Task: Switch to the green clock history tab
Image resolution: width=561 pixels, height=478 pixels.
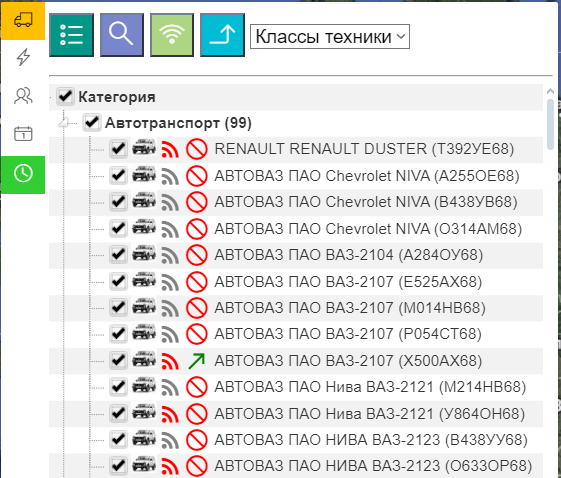Action: pyautogui.click(x=23, y=175)
